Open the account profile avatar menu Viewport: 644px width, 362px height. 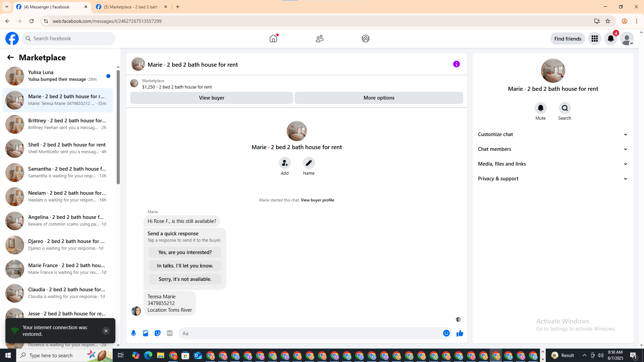click(627, 39)
